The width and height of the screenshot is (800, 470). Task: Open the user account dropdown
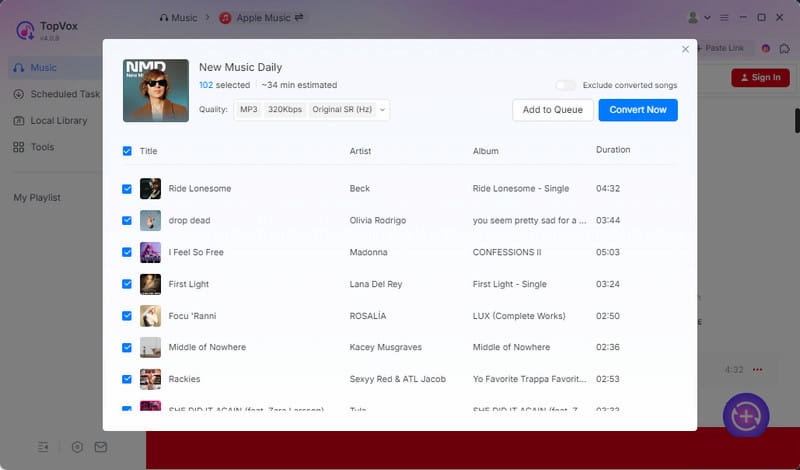coord(699,18)
